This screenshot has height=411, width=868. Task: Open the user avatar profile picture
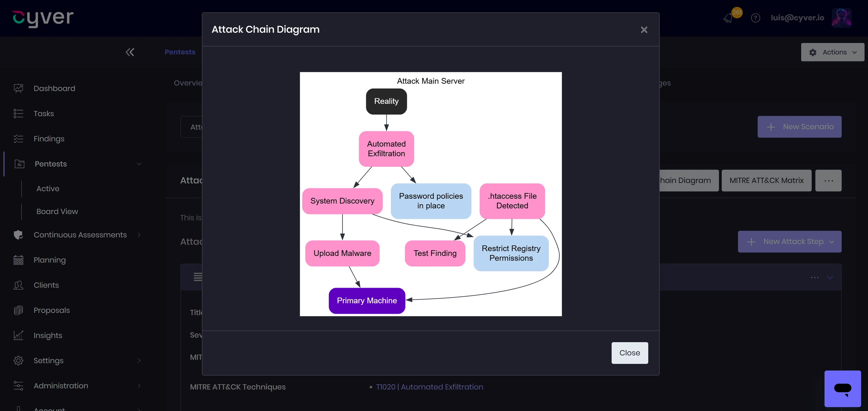pyautogui.click(x=841, y=18)
